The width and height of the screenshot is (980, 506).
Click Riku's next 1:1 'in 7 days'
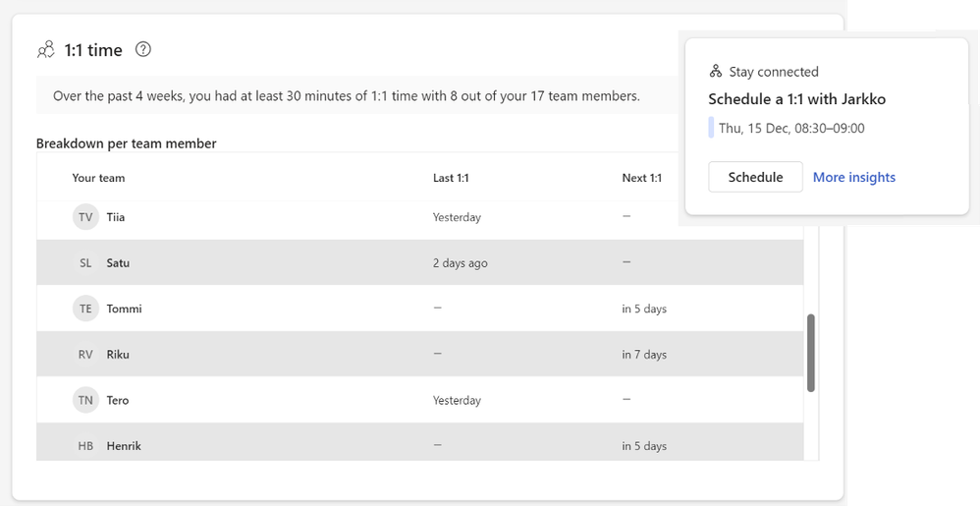coord(643,355)
